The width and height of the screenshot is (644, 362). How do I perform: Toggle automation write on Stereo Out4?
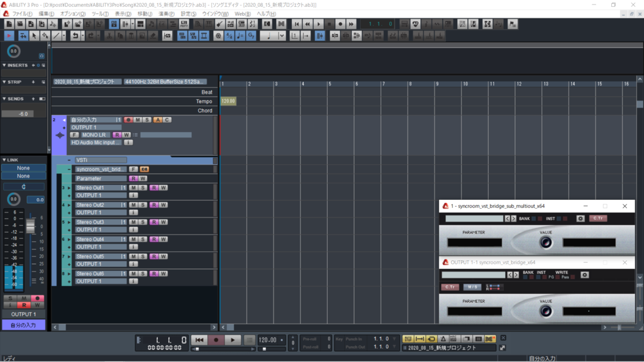[164, 239]
